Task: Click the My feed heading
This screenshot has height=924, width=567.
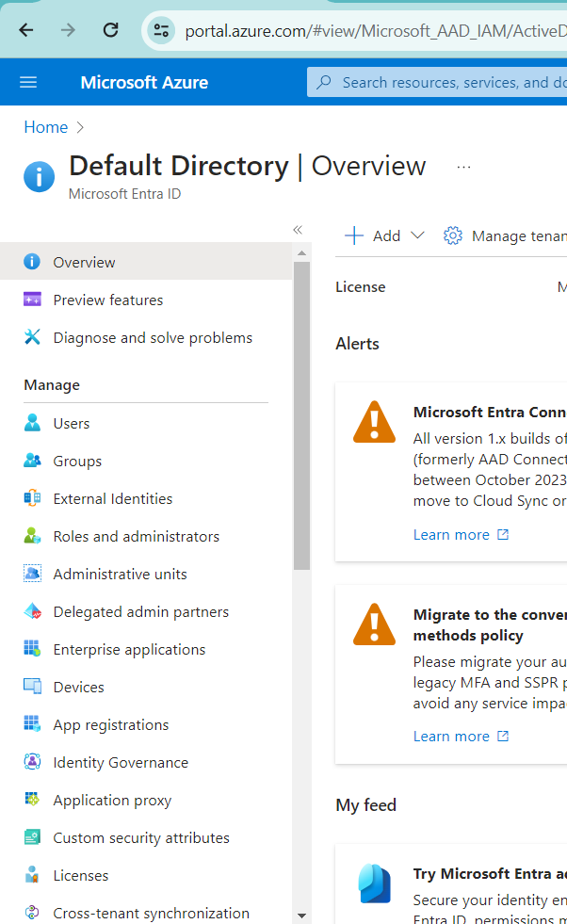Action: (365, 805)
